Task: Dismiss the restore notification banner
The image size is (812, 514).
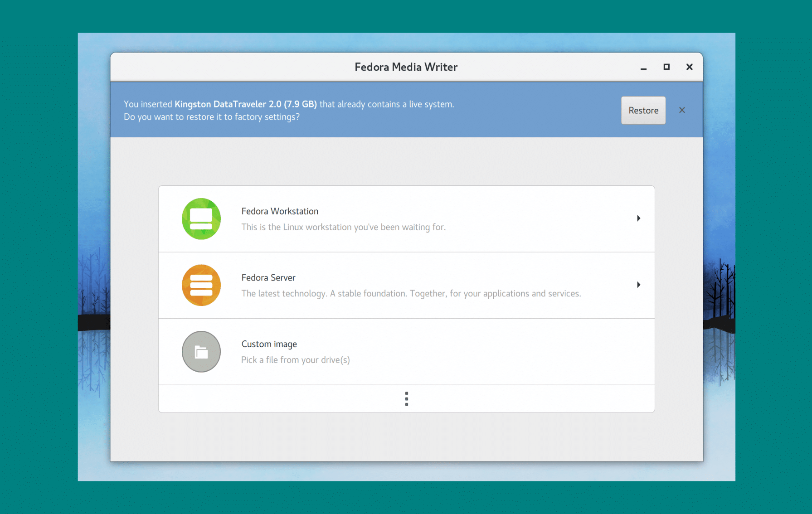Action: pyautogui.click(x=682, y=110)
